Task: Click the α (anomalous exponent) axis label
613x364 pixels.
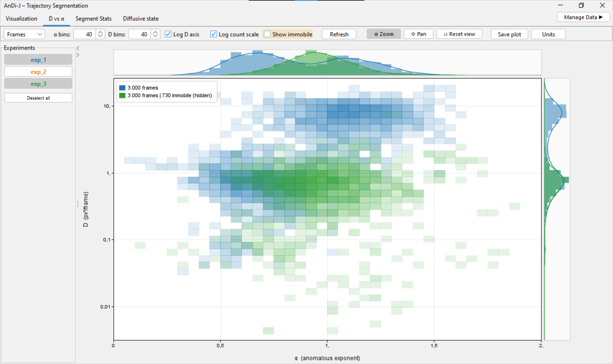Action: (x=327, y=358)
